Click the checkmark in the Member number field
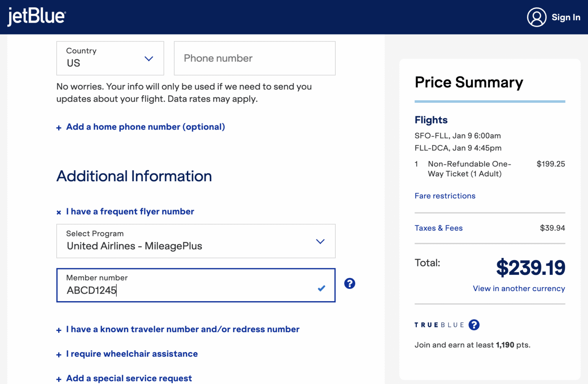 tap(322, 288)
